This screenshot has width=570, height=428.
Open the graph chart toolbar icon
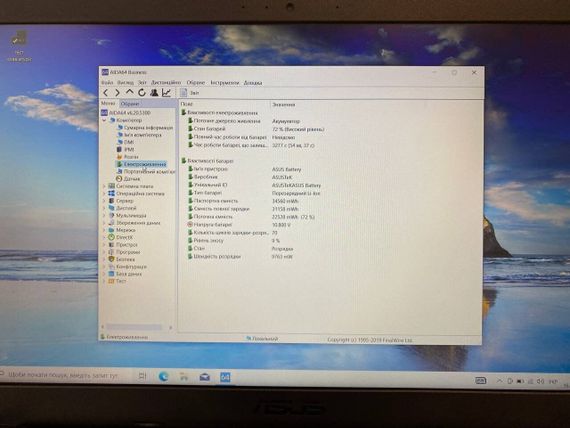pyautogui.click(x=166, y=93)
